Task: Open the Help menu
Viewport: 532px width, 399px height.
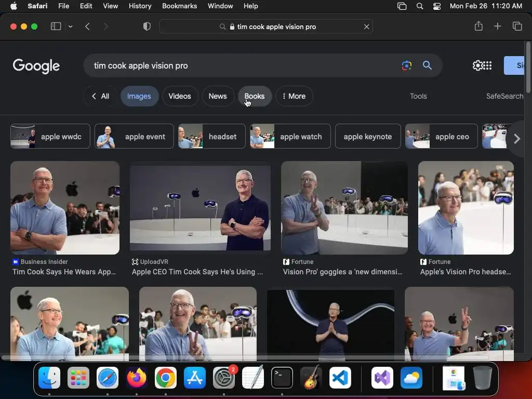Action: [x=251, y=6]
